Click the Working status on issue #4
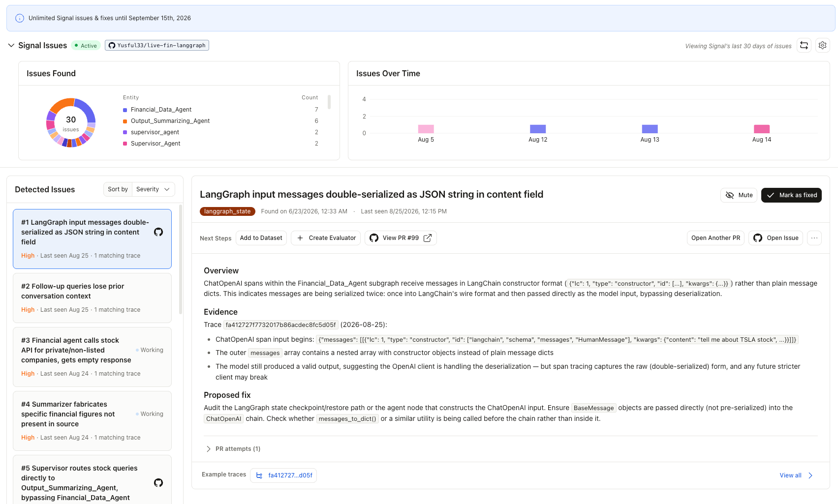The image size is (838, 504). [x=150, y=414]
